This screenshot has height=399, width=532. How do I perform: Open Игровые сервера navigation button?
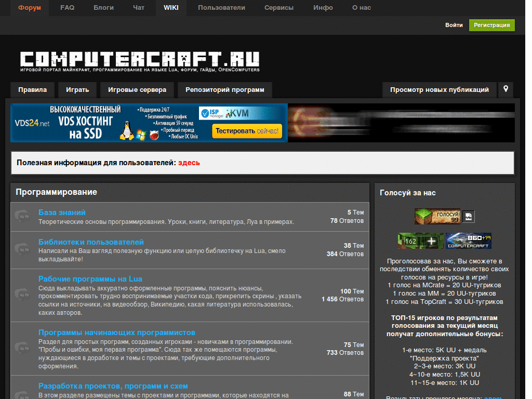pyautogui.click(x=137, y=90)
